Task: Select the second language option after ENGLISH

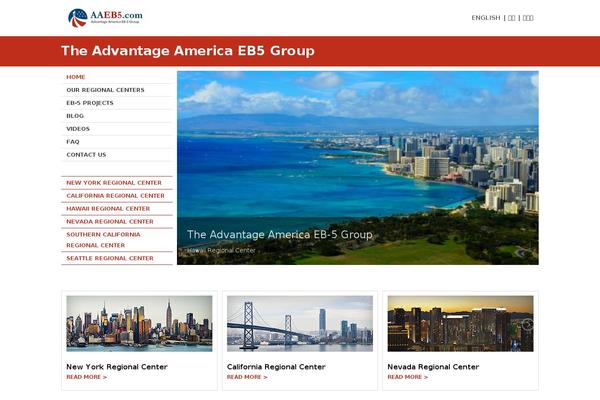Action: (511, 18)
